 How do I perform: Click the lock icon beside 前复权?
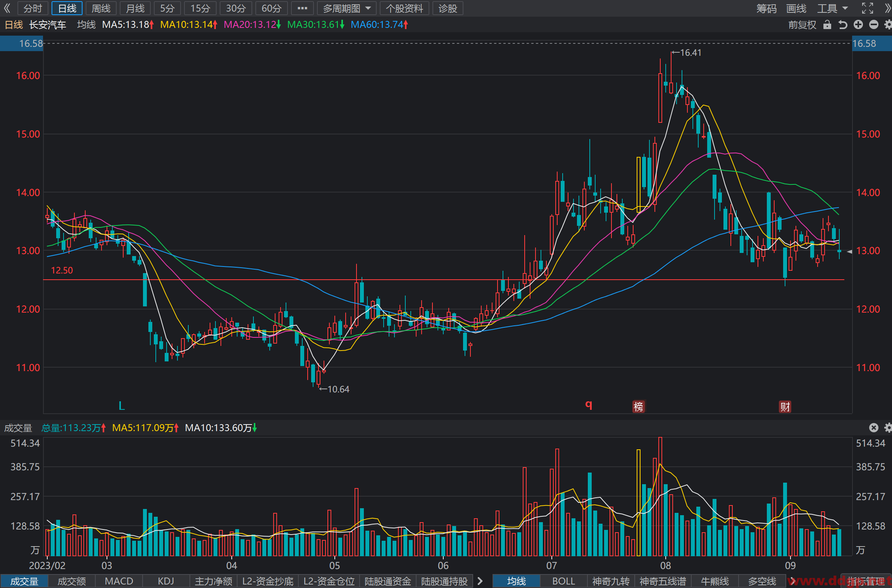coord(827,25)
